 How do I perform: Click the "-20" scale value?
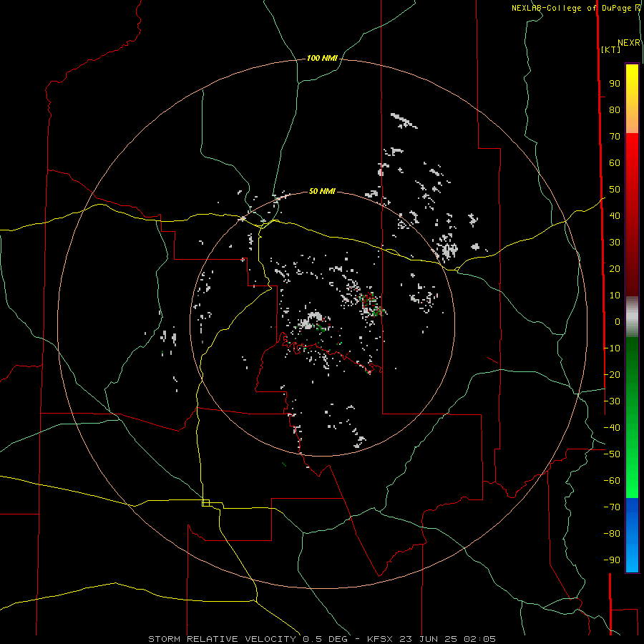612,375
